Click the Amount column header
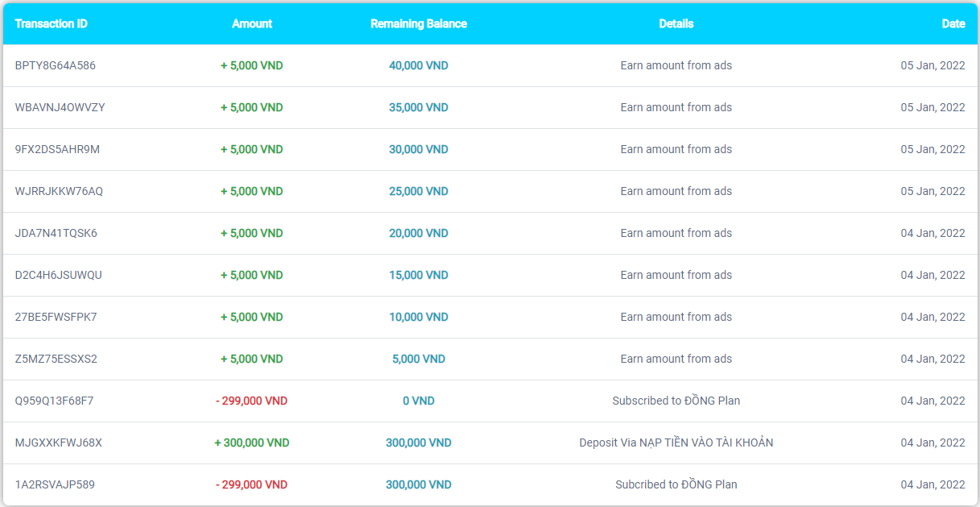Viewport: 980px width, 507px height. tap(252, 24)
